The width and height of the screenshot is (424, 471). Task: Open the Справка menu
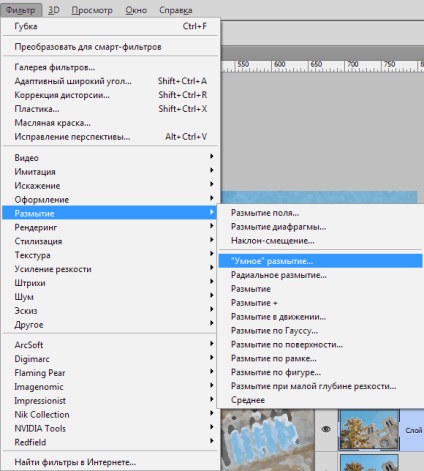(176, 10)
